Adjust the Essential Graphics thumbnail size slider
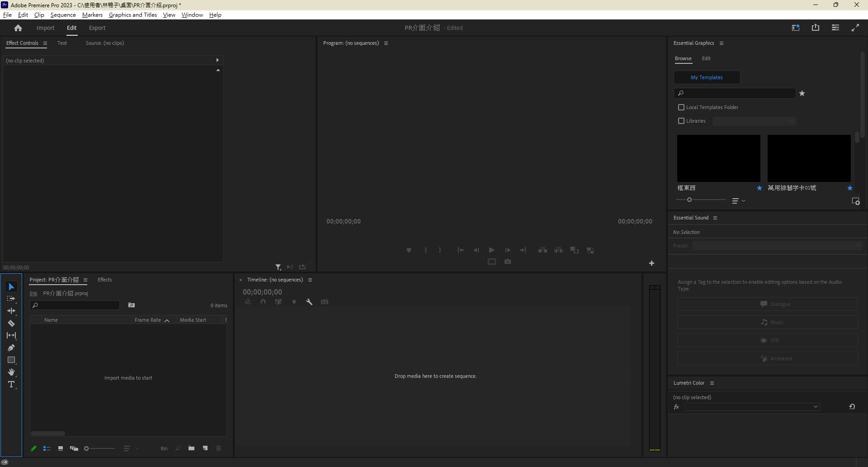The width and height of the screenshot is (868, 467). [x=689, y=200]
